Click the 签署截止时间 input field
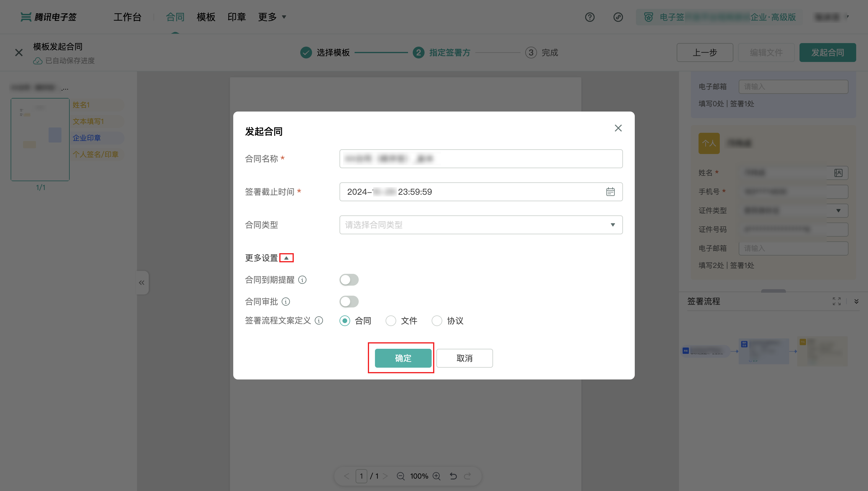 481,192
